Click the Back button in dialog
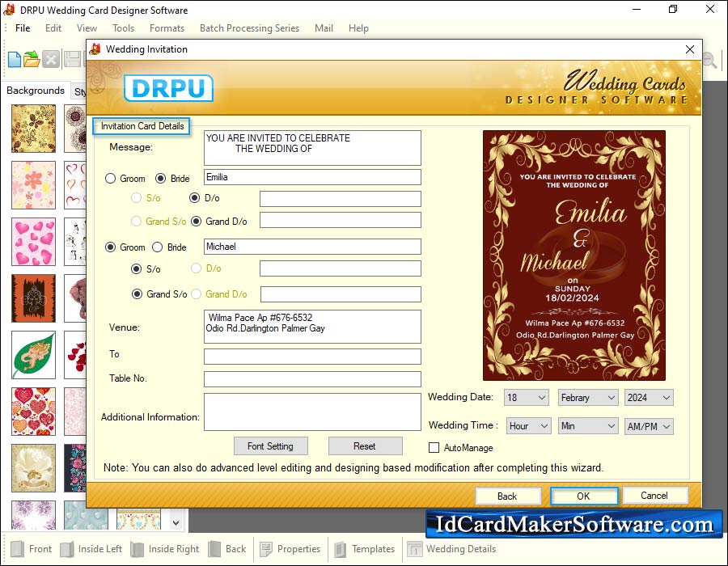Viewport: 728px width, 566px height. (507, 496)
